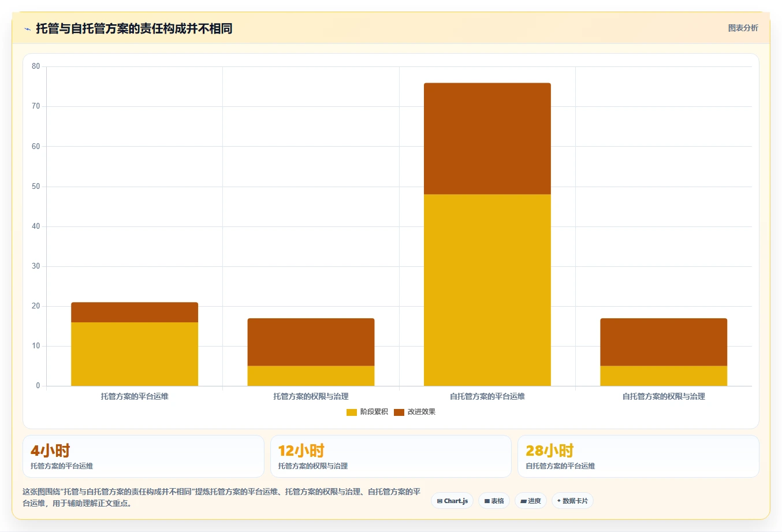Select the 表格 tag chip
Viewport: 782px width, 532px height.
[x=494, y=501]
